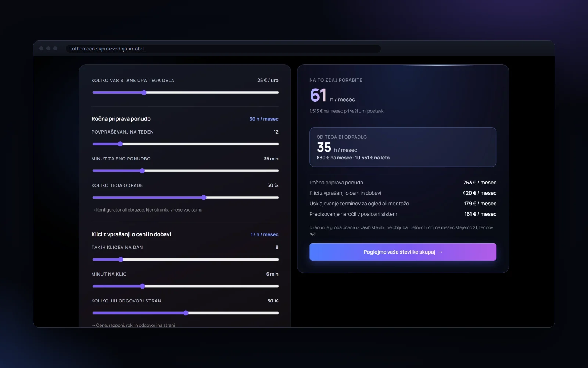Click the '35 min' value
The image size is (588, 368).
click(x=271, y=159)
